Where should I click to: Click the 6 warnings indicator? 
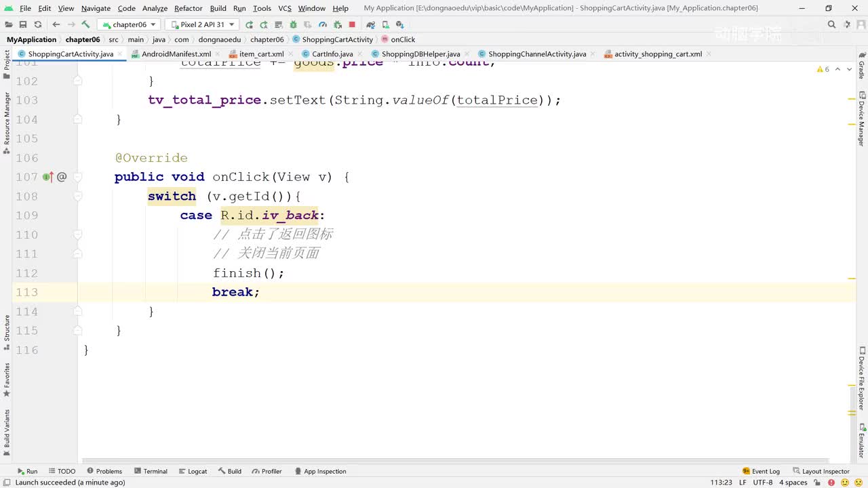click(x=823, y=69)
